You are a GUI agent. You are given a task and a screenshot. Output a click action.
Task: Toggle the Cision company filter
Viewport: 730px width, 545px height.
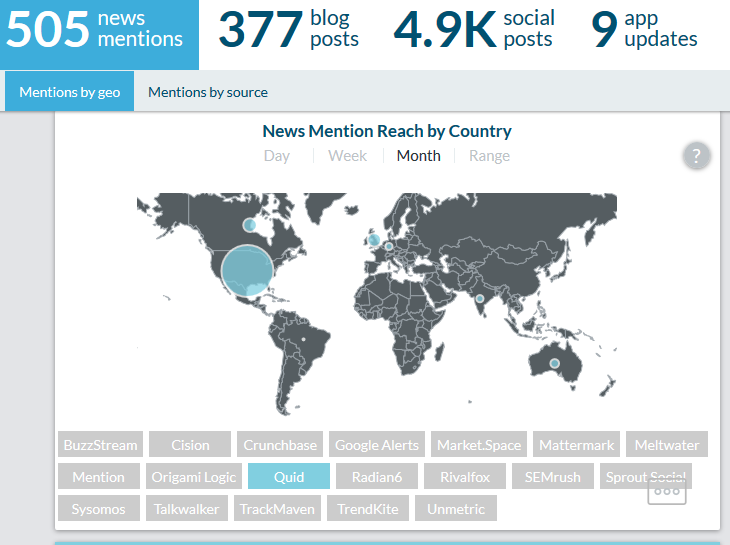[190, 445]
